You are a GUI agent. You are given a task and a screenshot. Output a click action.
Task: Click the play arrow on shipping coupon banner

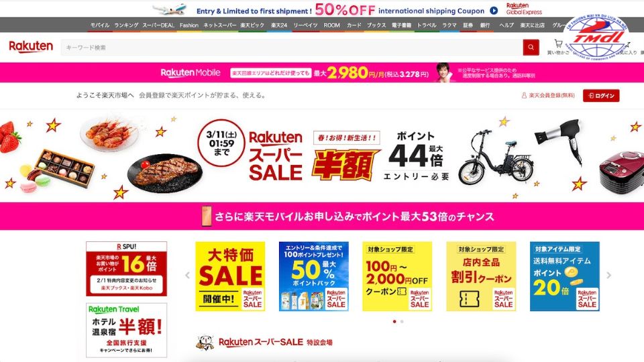coord(494,11)
